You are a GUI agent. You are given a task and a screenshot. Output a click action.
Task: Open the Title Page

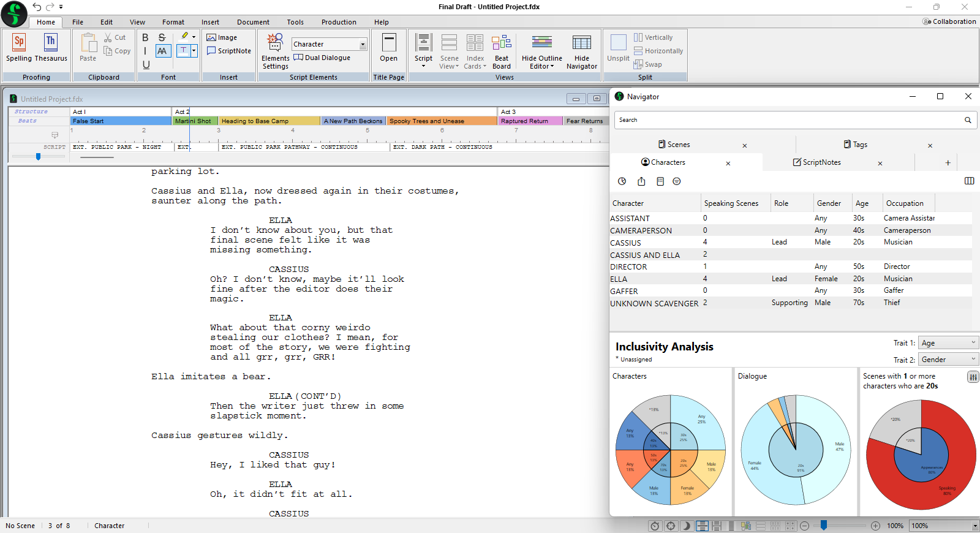388,48
